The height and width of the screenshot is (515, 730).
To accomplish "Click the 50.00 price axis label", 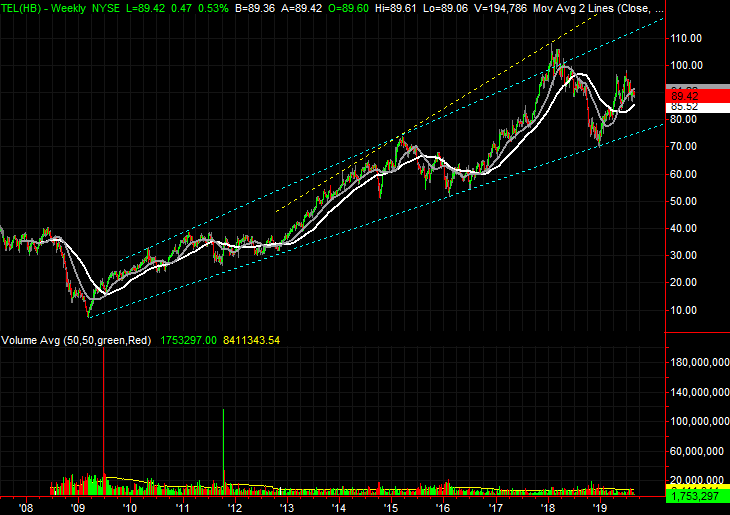I will (683, 201).
